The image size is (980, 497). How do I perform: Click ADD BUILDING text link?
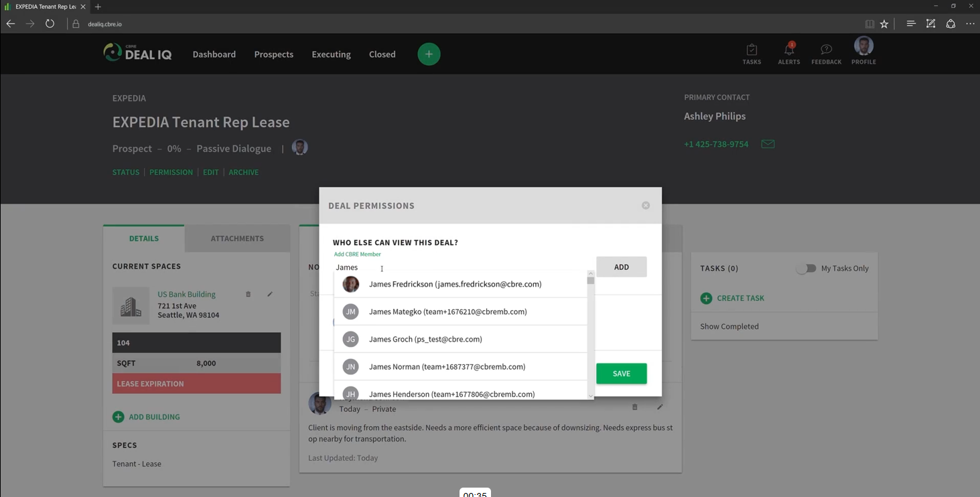click(x=154, y=417)
